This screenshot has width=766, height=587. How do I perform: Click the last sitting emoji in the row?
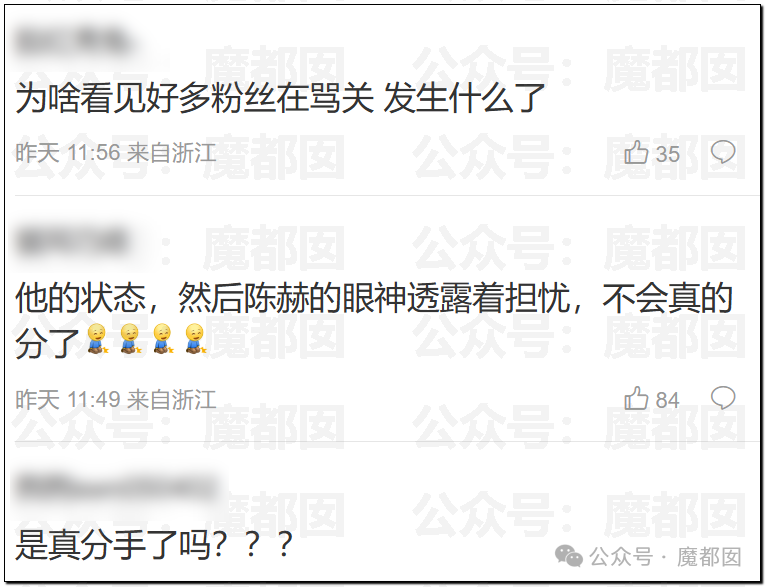tap(196, 338)
